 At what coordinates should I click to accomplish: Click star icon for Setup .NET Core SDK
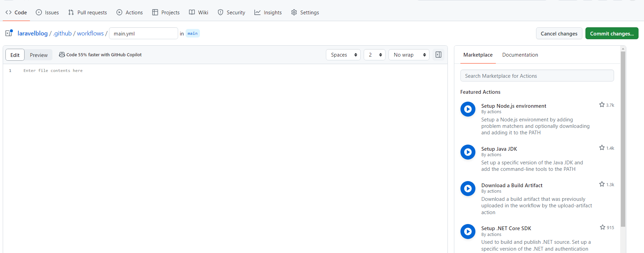click(x=602, y=227)
